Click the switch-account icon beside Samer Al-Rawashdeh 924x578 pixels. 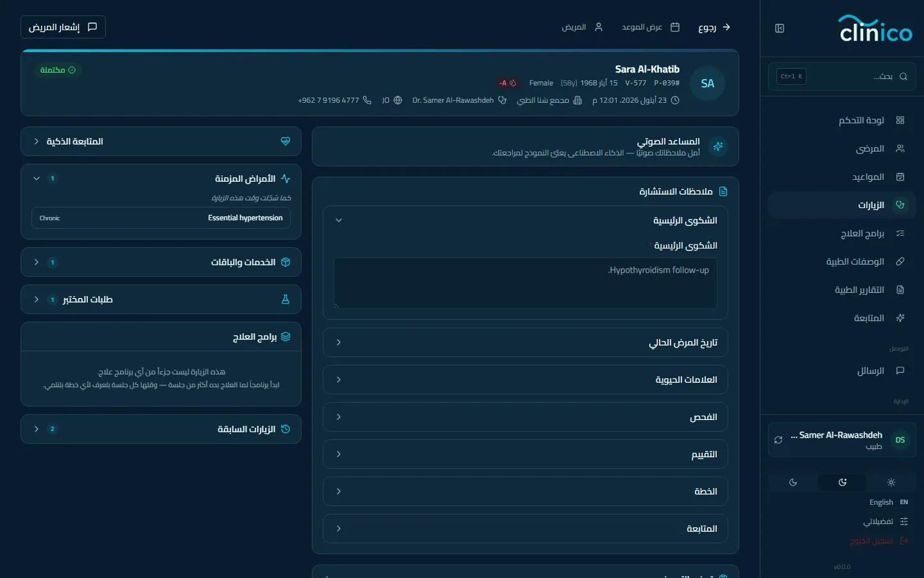[778, 440]
